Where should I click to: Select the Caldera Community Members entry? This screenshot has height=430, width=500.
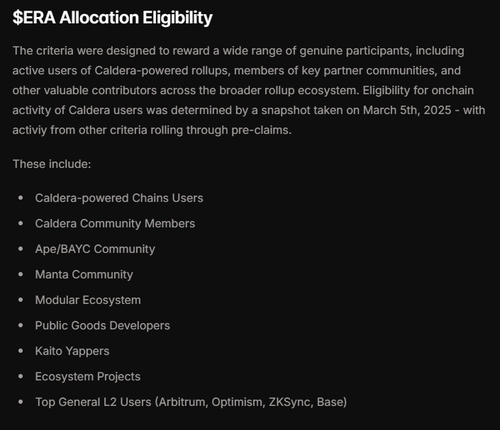coord(115,224)
